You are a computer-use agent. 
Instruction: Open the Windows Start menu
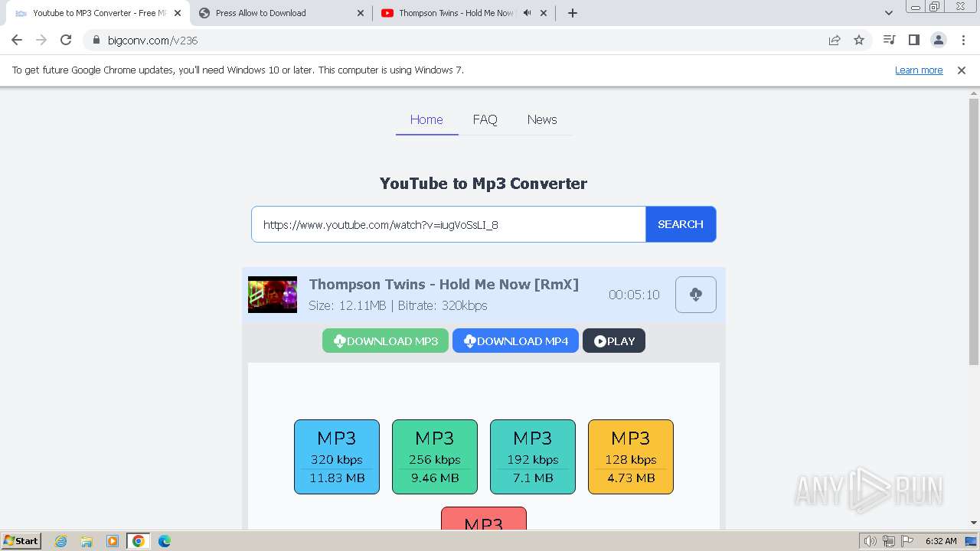coord(21,540)
